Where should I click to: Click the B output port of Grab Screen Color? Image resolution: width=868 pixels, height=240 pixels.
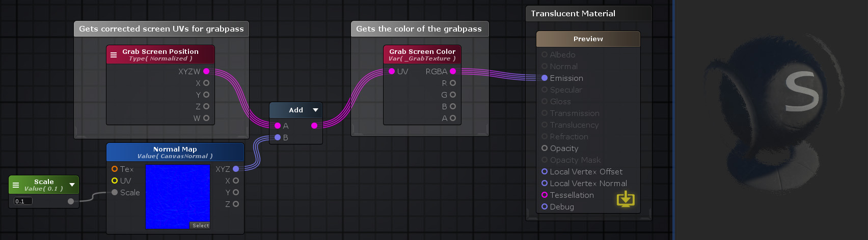453,106
